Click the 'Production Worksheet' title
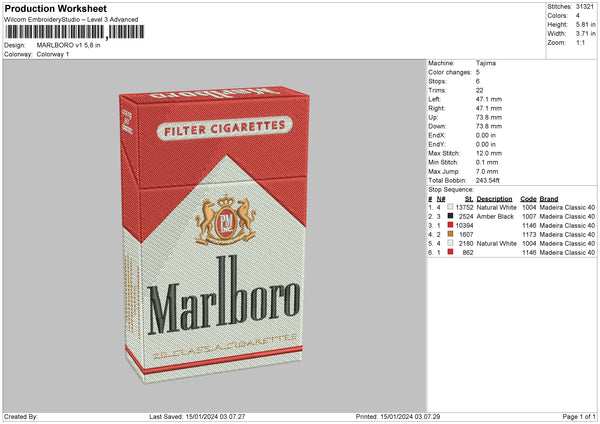The image size is (600, 424). pos(55,8)
